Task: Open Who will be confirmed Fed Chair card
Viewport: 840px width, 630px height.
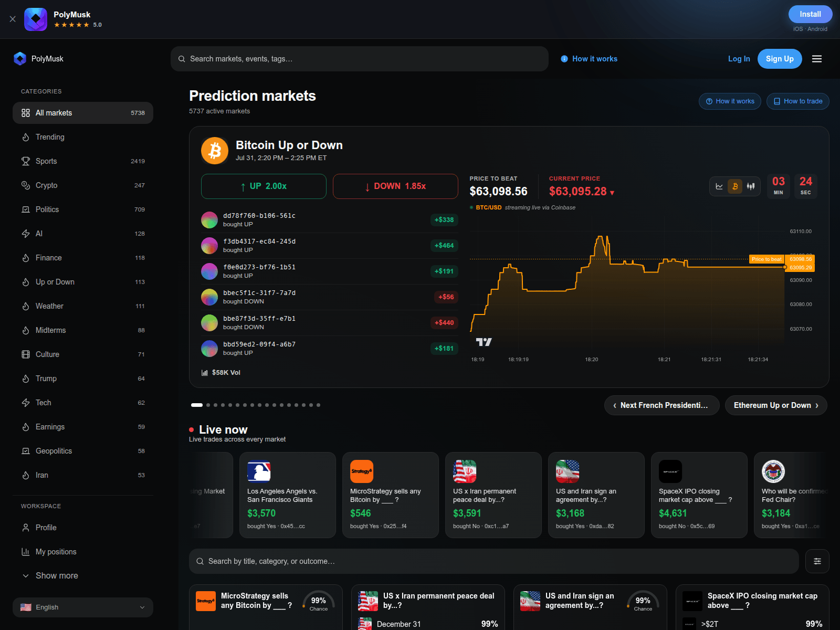Action: click(792, 495)
